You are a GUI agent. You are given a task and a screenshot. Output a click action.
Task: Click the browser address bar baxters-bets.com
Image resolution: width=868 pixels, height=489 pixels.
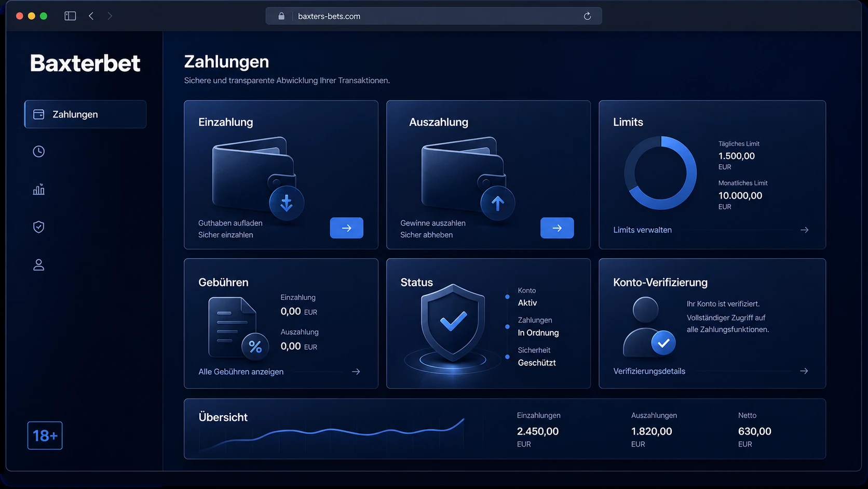pos(433,16)
